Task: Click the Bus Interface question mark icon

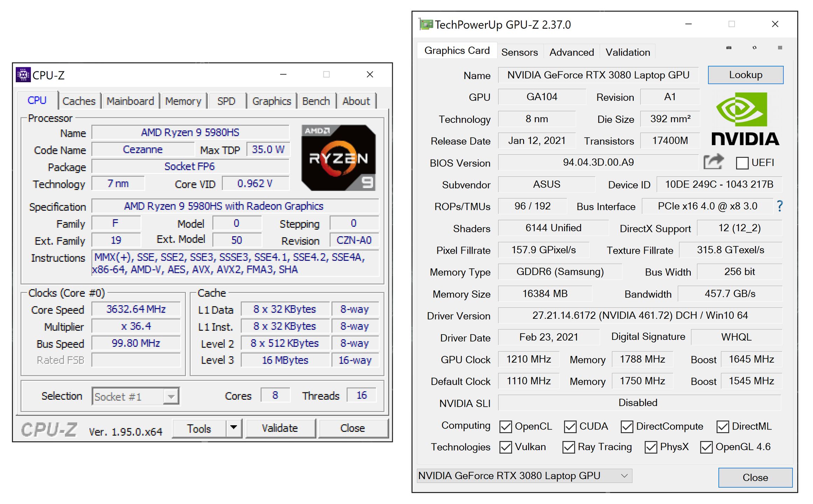Action: point(780,206)
